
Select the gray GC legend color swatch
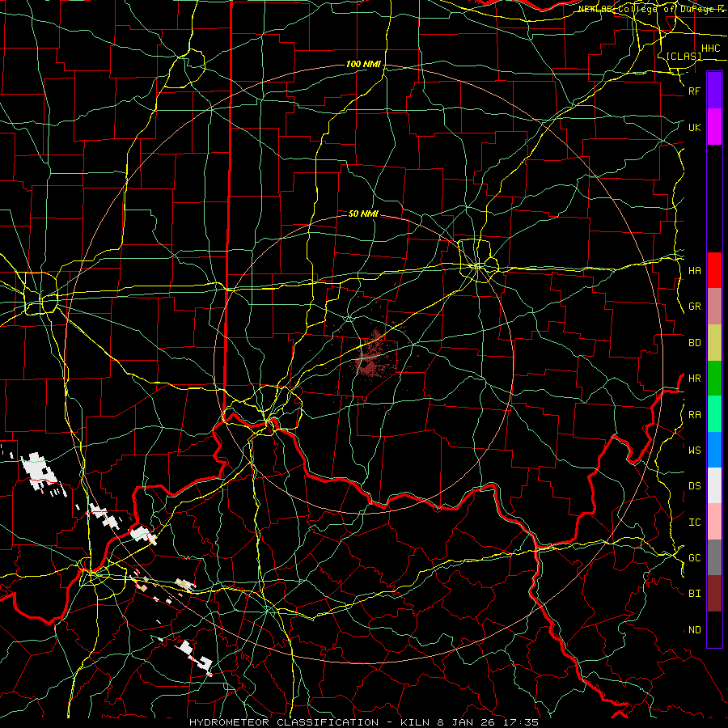tap(714, 557)
